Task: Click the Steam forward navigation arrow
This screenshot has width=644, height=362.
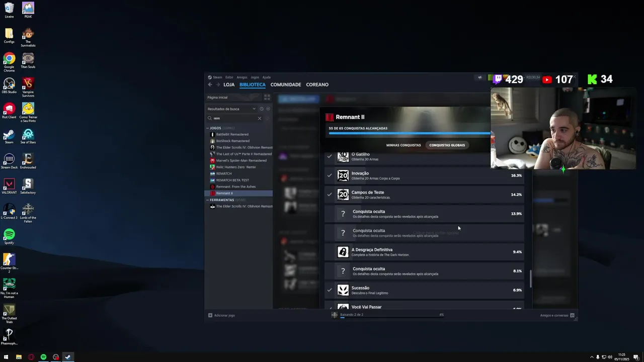Action: pos(217,84)
